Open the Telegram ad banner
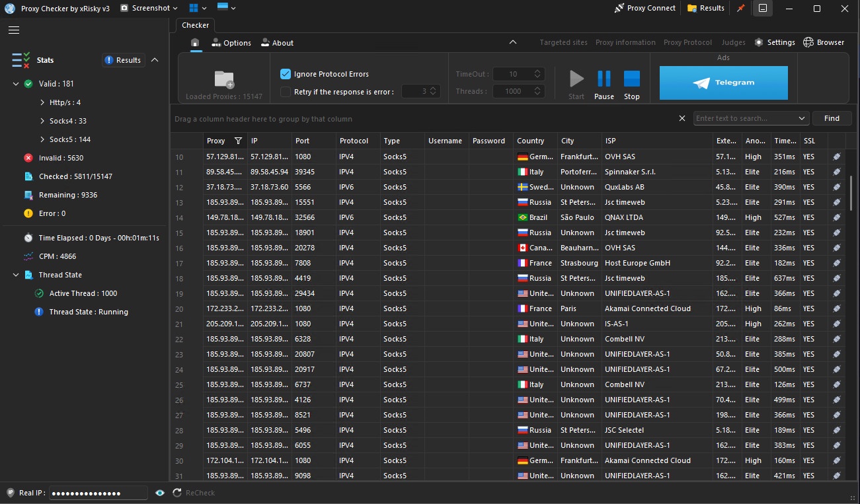The height and width of the screenshot is (504, 860). click(x=723, y=83)
